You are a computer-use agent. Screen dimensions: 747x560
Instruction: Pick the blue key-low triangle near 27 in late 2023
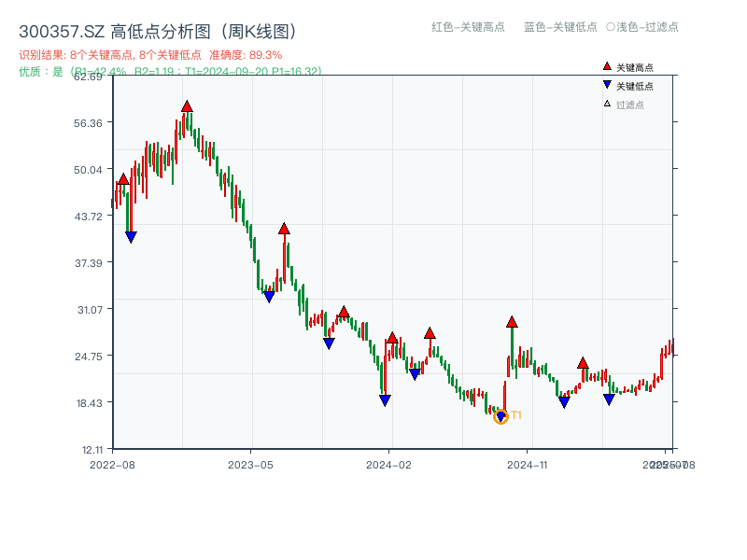[329, 343]
